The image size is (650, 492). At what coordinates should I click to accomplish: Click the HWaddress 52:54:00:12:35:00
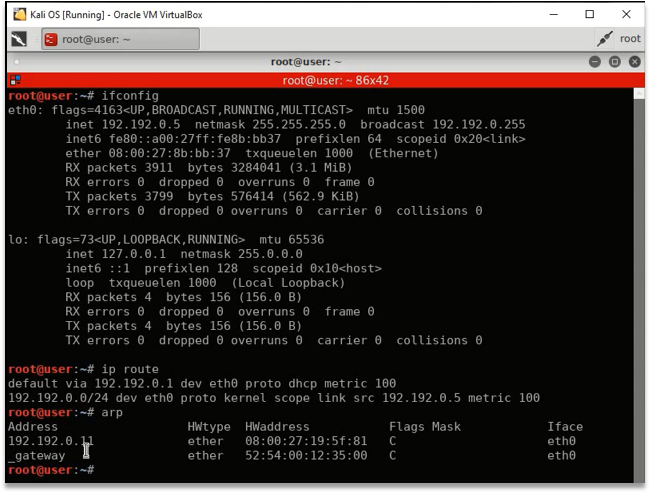click(306, 456)
